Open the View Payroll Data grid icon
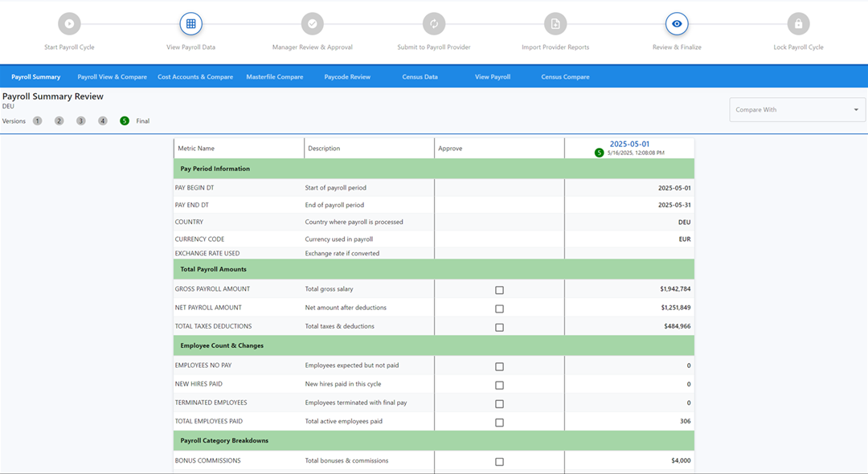868x474 pixels. (x=190, y=23)
